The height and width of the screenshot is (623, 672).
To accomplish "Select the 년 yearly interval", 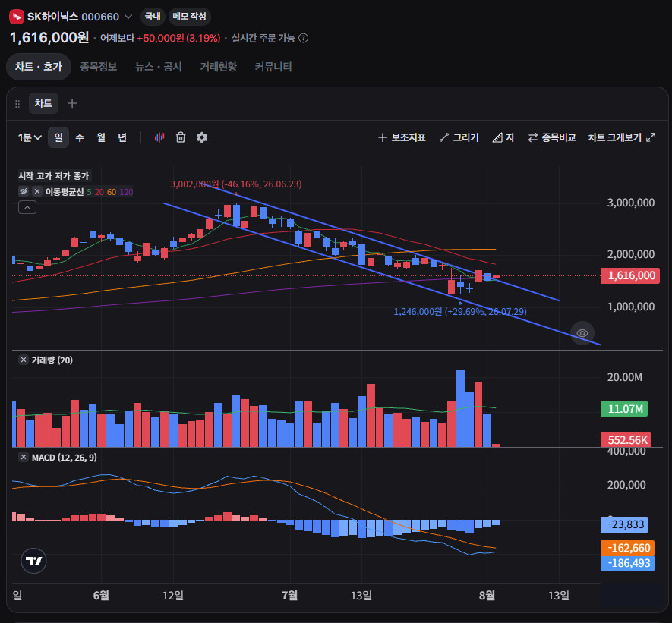I will click(122, 137).
